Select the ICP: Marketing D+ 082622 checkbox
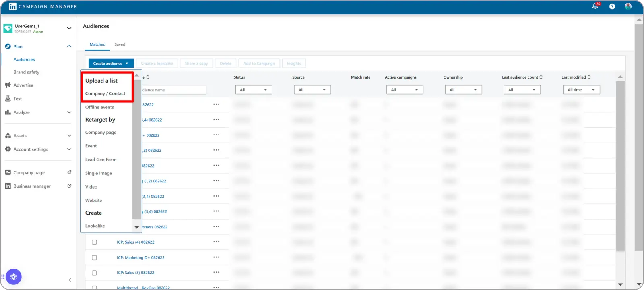 (x=94, y=258)
